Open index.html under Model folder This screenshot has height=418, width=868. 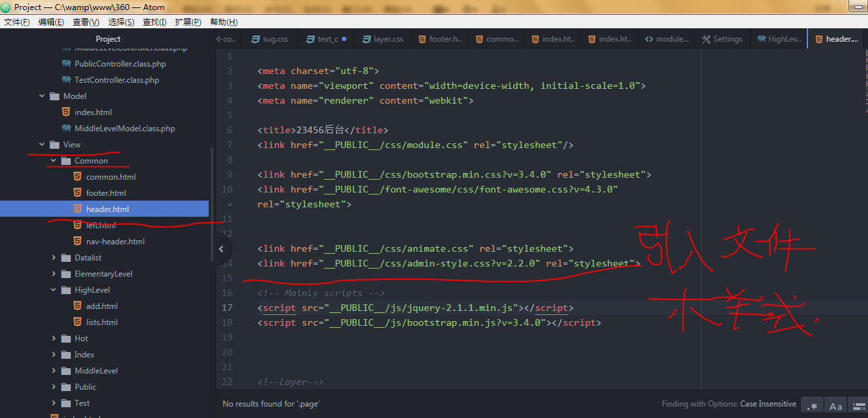pyautogui.click(x=94, y=112)
